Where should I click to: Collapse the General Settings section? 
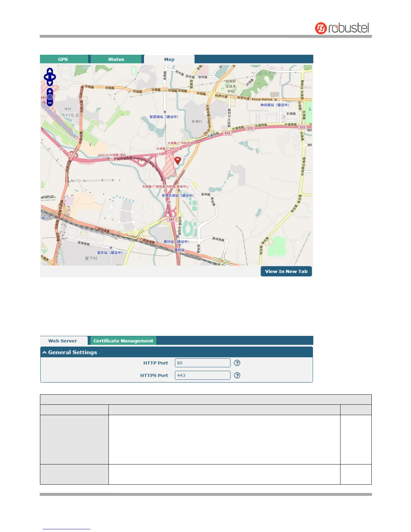point(44,352)
